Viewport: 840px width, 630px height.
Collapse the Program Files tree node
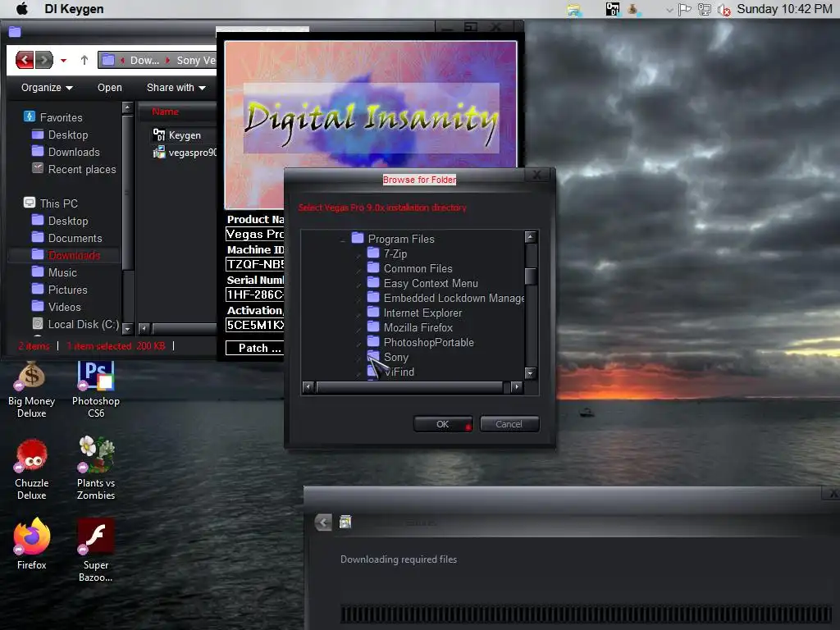pyautogui.click(x=343, y=240)
